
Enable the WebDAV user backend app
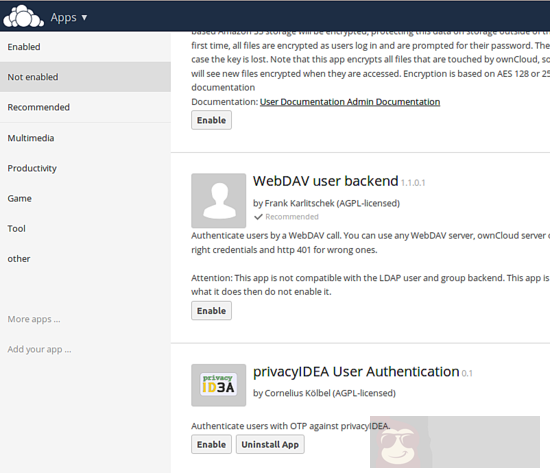[x=212, y=311]
